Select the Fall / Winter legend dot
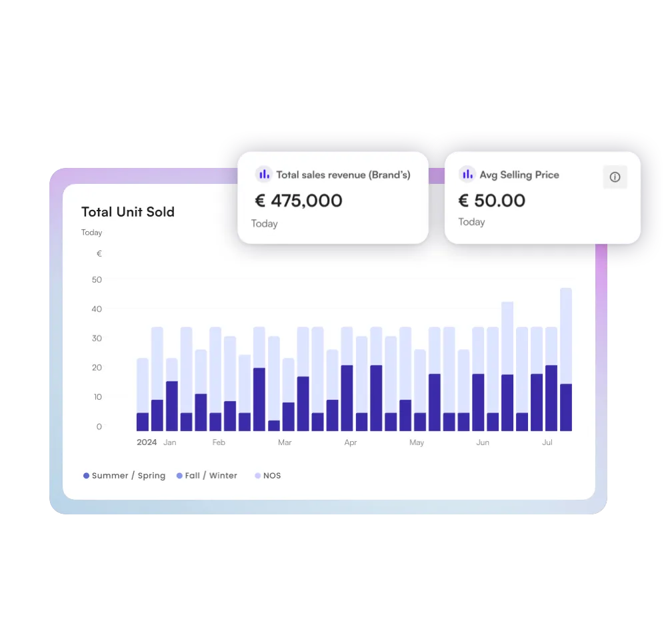Screen dimensions: 672x637 tap(178, 475)
